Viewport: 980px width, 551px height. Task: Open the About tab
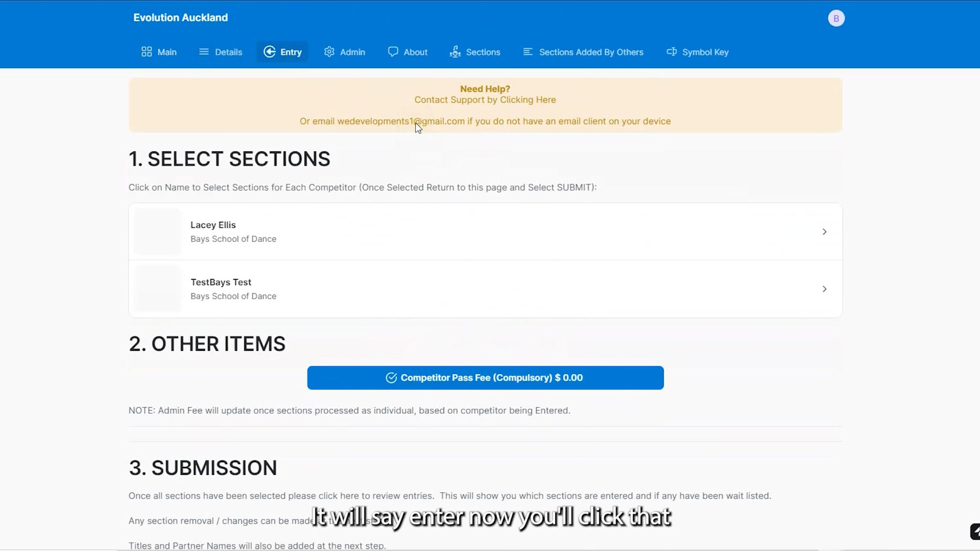point(415,52)
